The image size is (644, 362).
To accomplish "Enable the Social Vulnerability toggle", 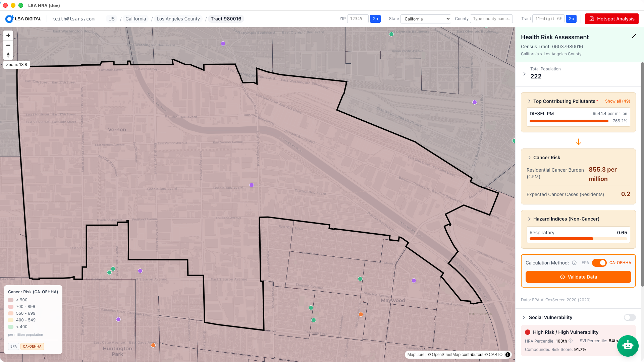I will (630, 317).
